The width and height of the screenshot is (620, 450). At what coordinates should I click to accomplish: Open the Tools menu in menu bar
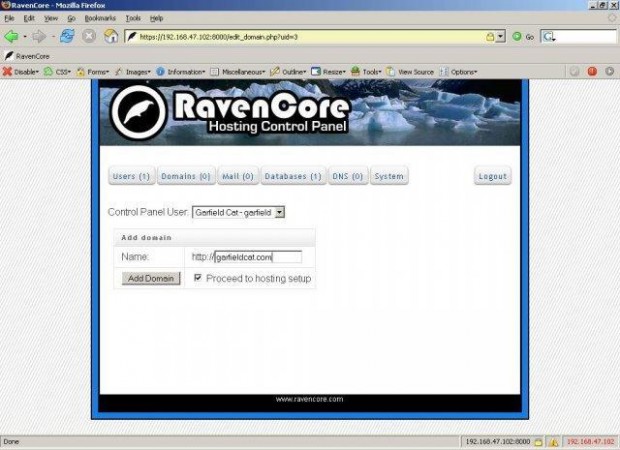[133, 18]
